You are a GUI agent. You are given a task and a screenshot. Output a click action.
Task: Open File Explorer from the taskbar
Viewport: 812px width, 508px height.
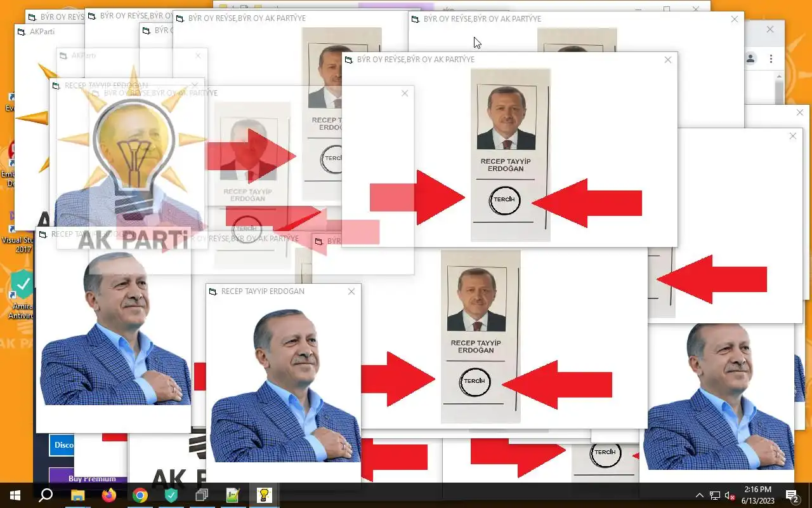pos(77,495)
